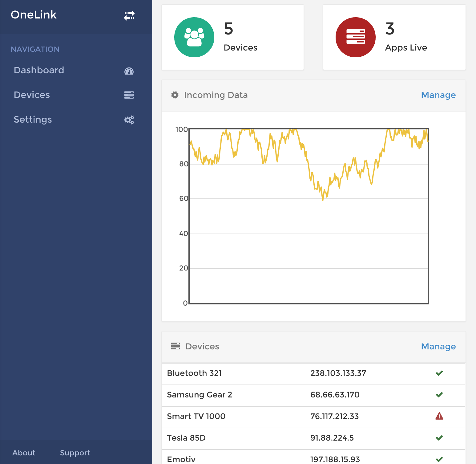This screenshot has height=464, width=476.
Task: Click the gear icon beside Incoming Data
Action: coord(175,95)
